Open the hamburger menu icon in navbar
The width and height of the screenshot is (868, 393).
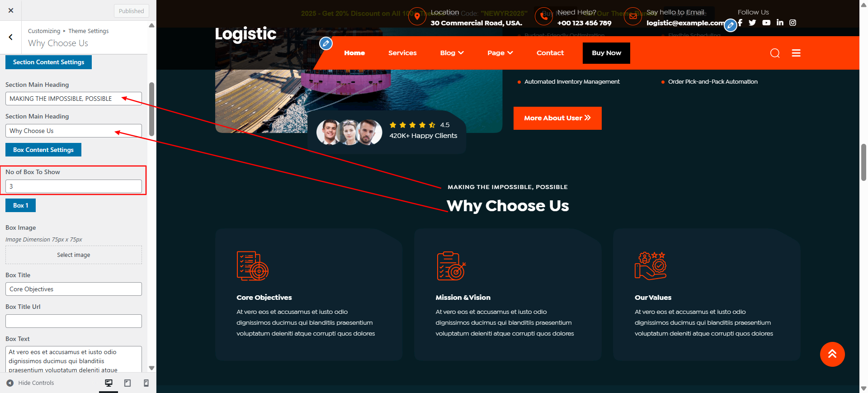tap(796, 53)
